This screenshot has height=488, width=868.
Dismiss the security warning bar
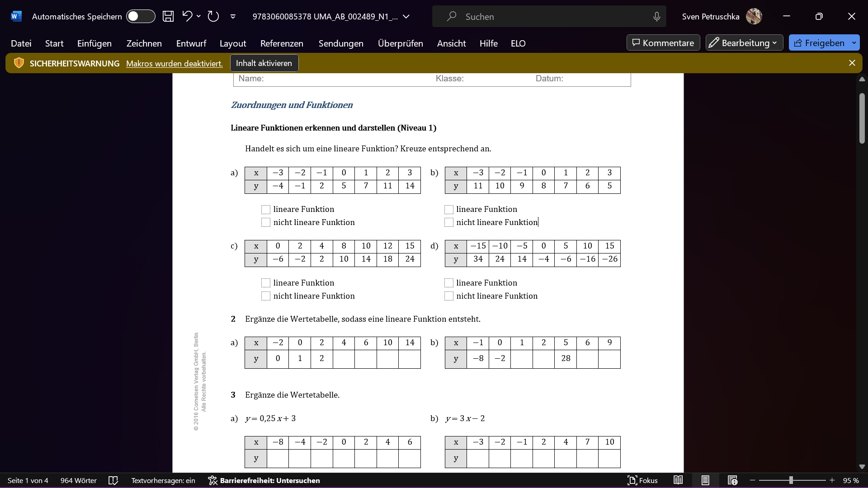click(x=852, y=63)
